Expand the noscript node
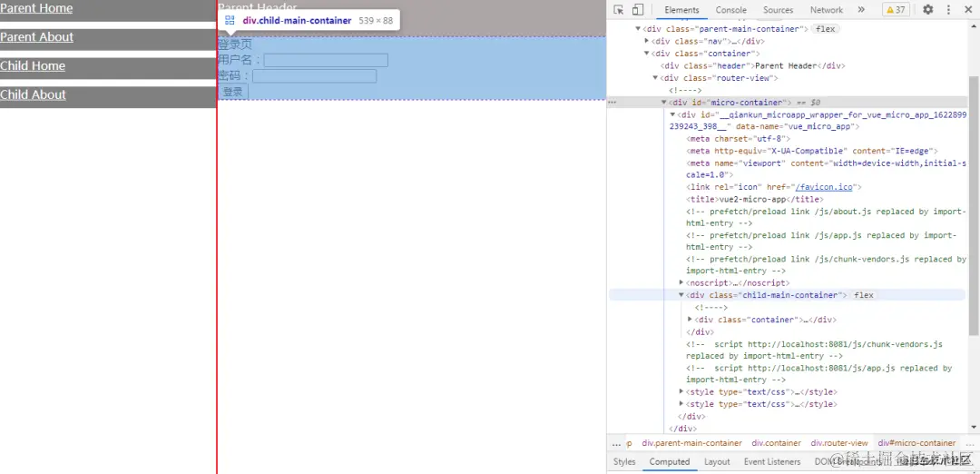The image size is (980, 474). coord(681,283)
